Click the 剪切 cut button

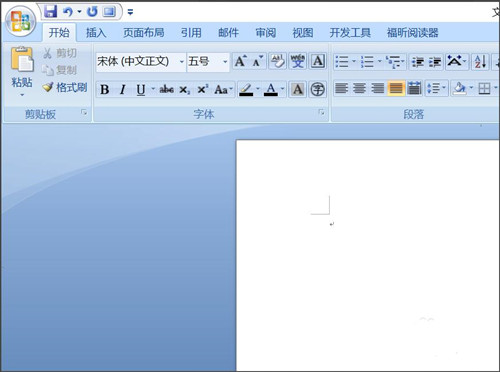click(60, 53)
